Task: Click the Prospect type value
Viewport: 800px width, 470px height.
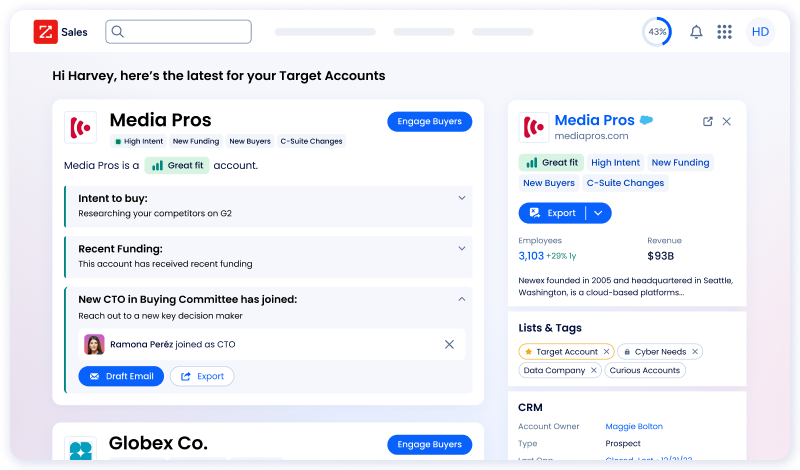Action: 623,443
